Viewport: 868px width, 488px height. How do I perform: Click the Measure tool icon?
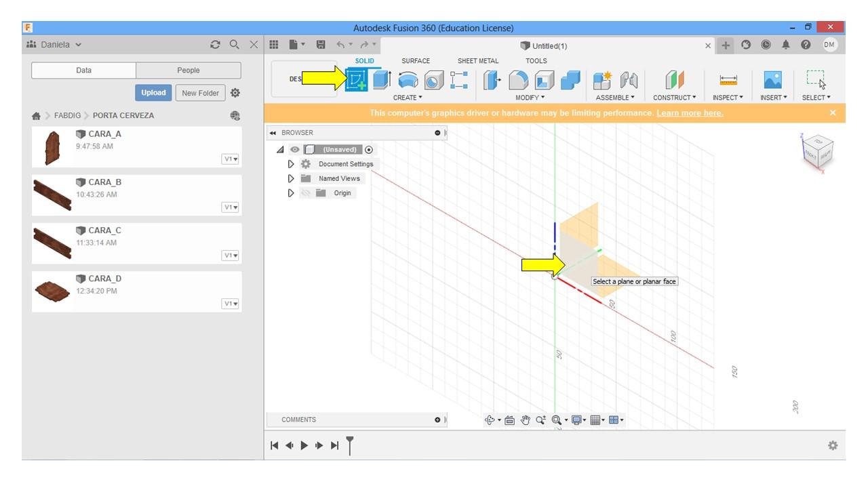(728, 81)
